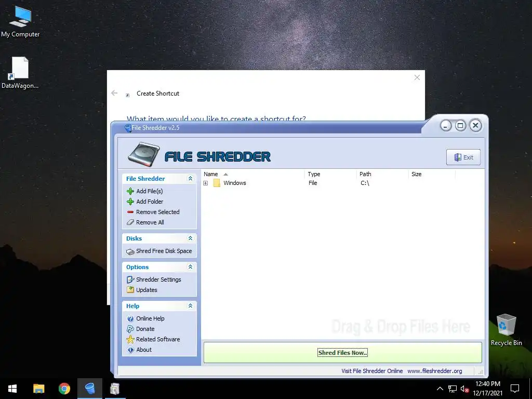Open the DataWagon shortcut on desktop
Image resolution: width=532 pixels, height=399 pixels.
pyautogui.click(x=20, y=73)
